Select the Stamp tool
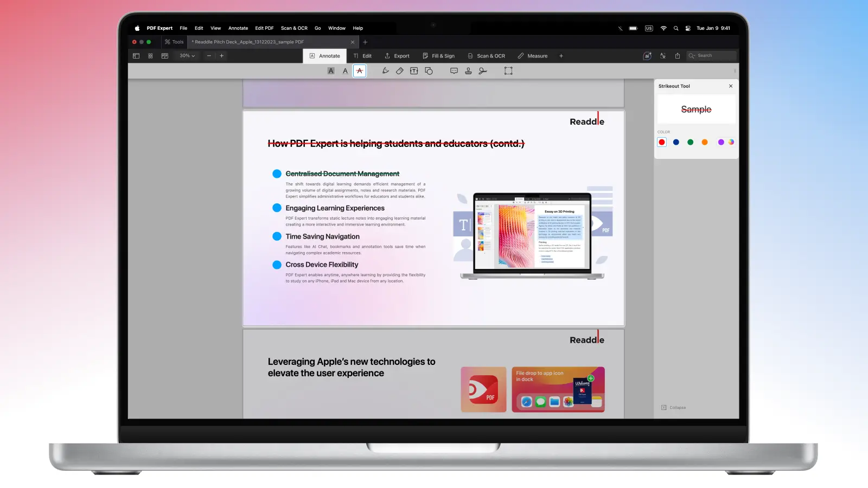Viewport: 868px width, 488px height. click(x=468, y=71)
